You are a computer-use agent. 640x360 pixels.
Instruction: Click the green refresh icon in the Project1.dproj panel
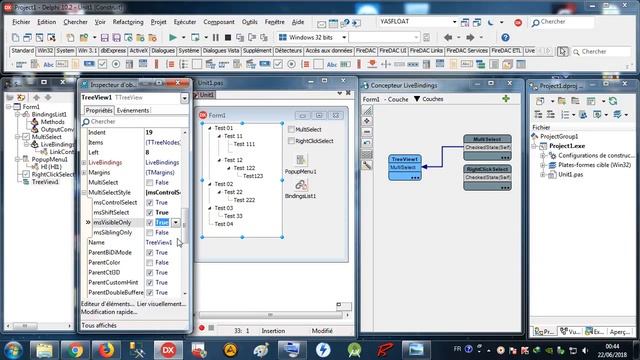coord(613,101)
